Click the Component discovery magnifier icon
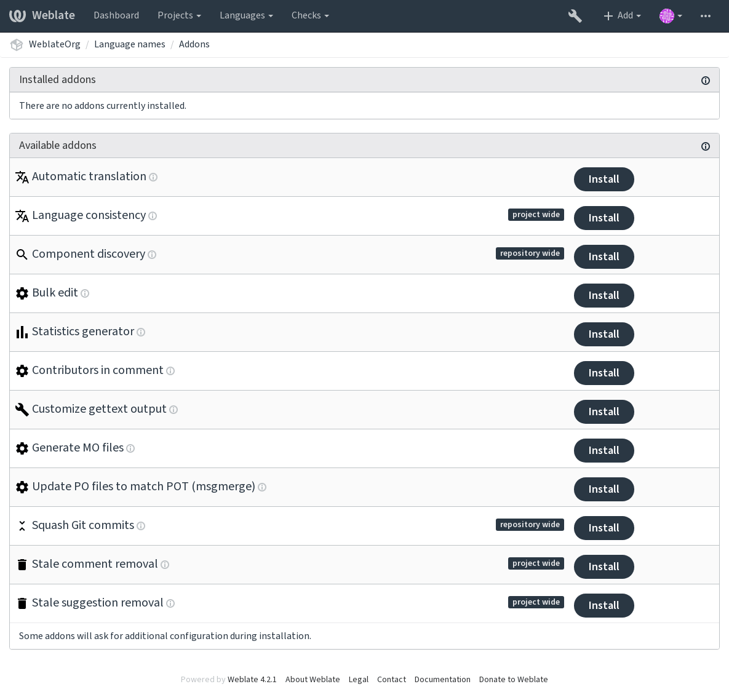Image resolution: width=729 pixels, height=700 pixels. pyautogui.click(x=22, y=254)
